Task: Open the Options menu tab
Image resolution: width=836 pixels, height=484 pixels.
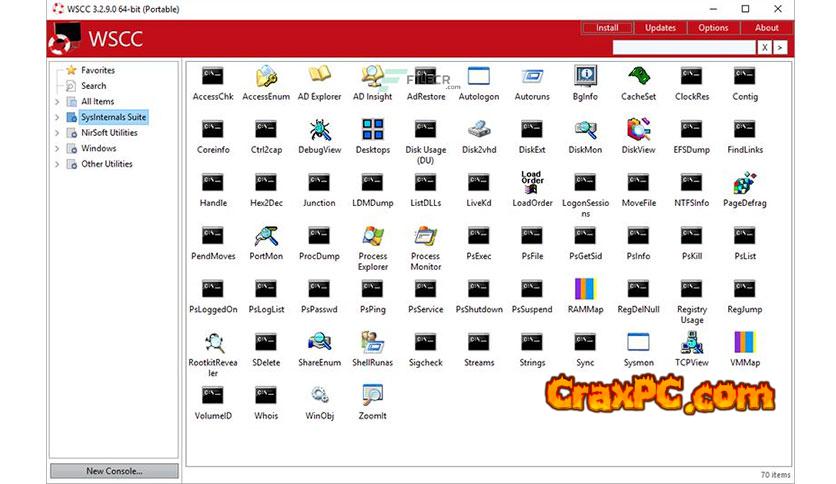Action: pyautogui.click(x=713, y=28)
